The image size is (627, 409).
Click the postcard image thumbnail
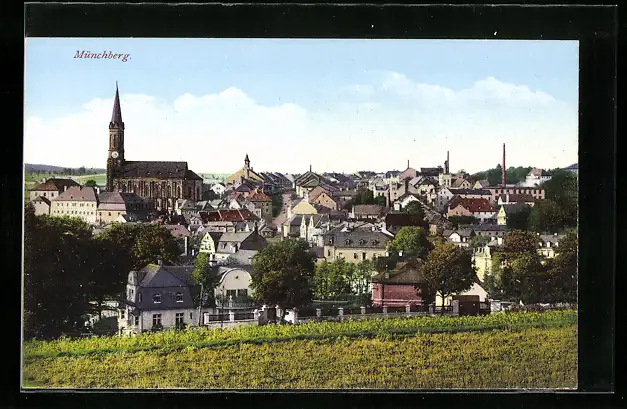pyautogui.click(x=300, y=213)
